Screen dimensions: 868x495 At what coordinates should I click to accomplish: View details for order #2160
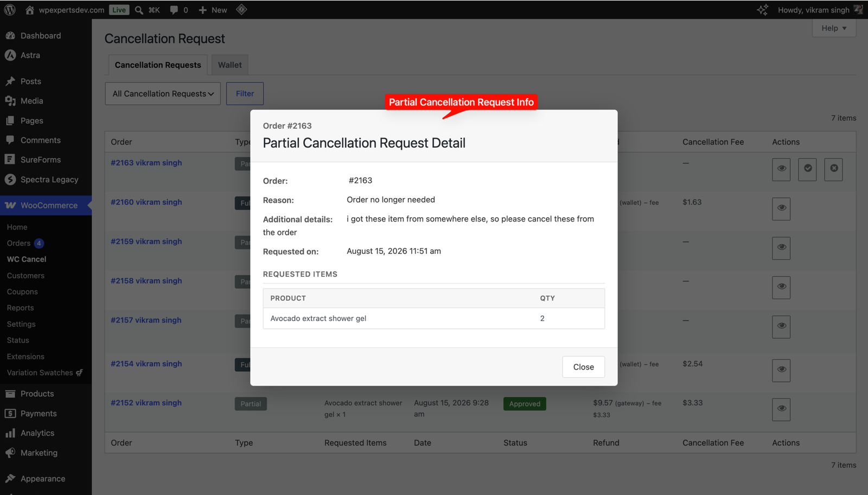pos(781,208)
